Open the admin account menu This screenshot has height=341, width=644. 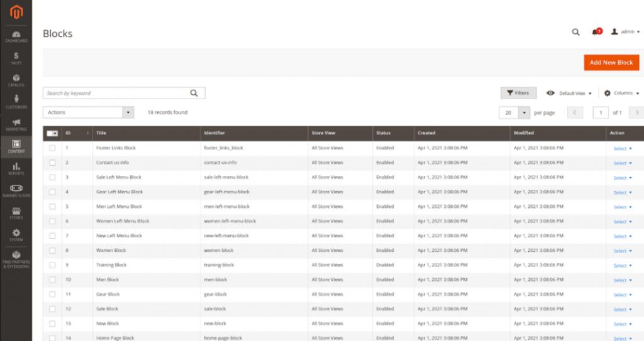625,32
